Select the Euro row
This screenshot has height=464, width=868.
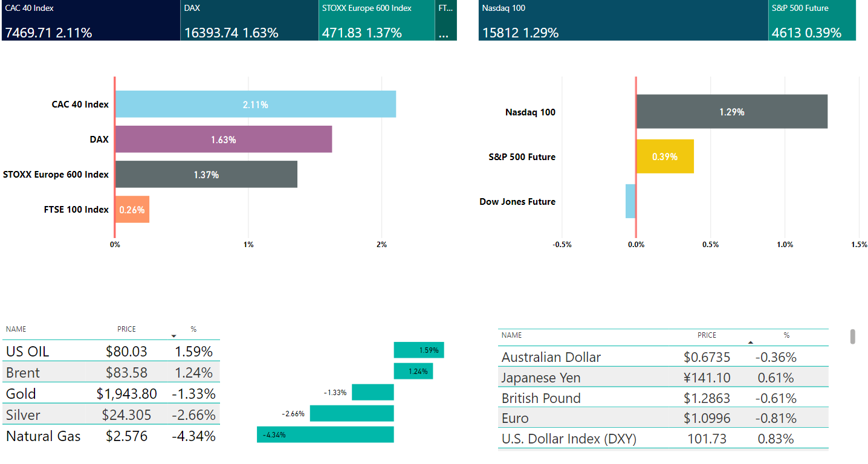point(663,418)
